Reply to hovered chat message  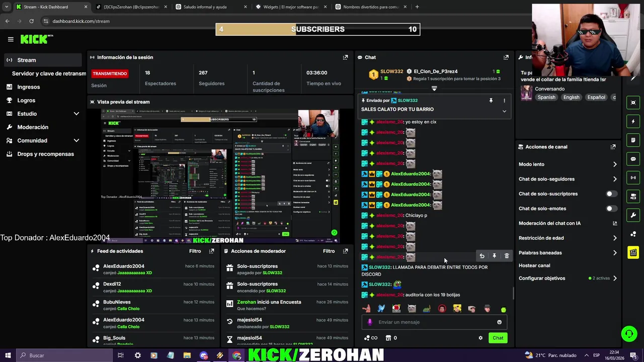[x=482, y=256]
